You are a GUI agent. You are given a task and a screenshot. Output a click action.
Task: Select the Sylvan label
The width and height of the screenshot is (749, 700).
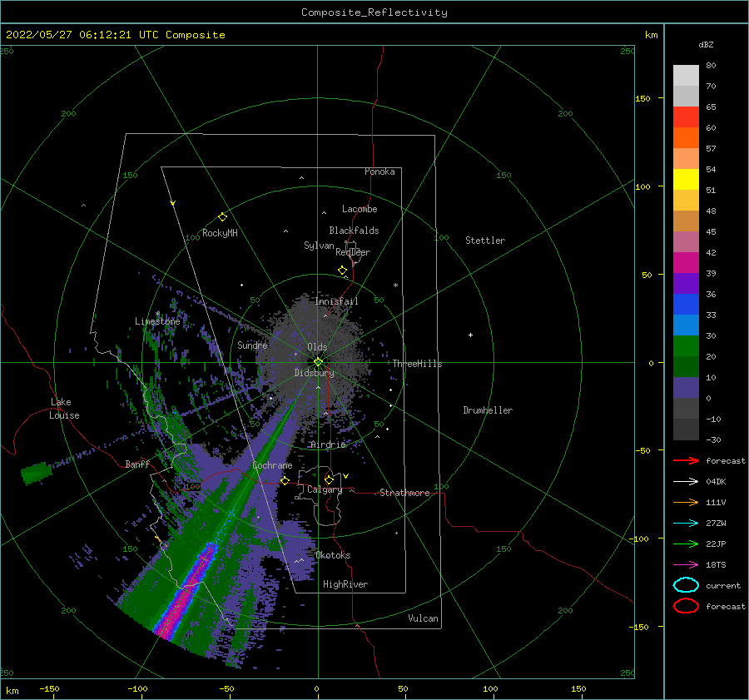coord(319,246)
